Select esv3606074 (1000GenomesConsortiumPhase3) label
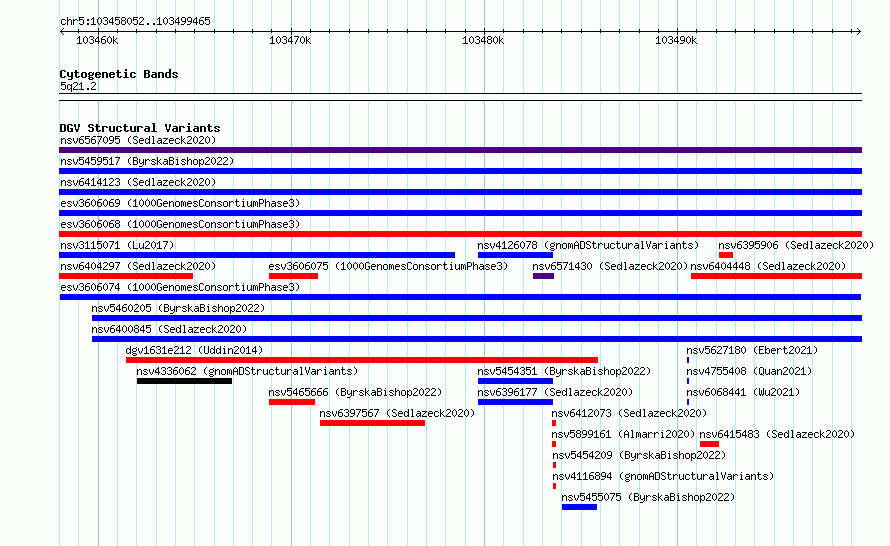This screenshot has height=546, width=890. tap(180, 287)
